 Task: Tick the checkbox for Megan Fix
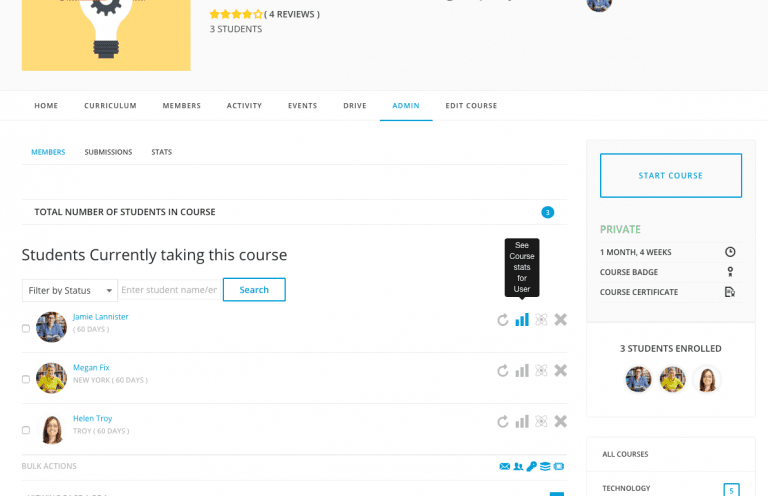(x=26, y=379)
